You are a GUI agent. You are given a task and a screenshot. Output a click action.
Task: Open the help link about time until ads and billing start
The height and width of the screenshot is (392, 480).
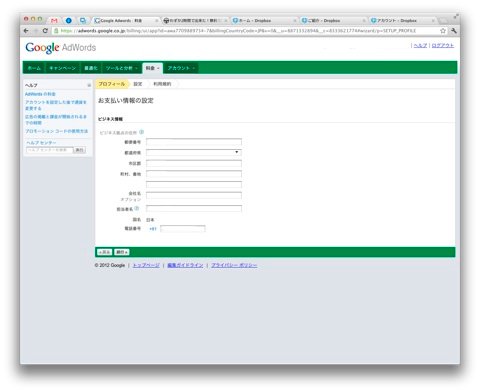pos(56,120)
